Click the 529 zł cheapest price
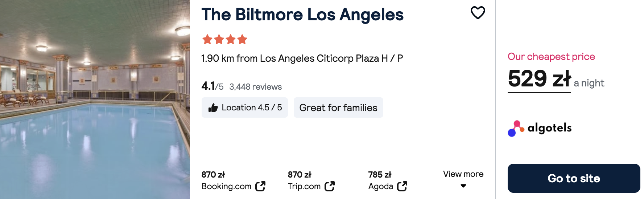 tap(539, 78)
